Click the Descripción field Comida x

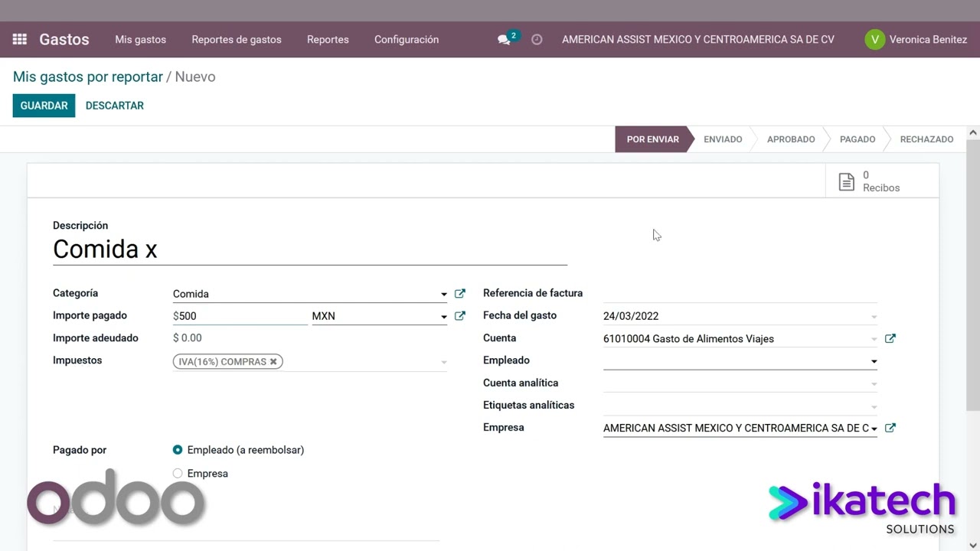point(310,249)
